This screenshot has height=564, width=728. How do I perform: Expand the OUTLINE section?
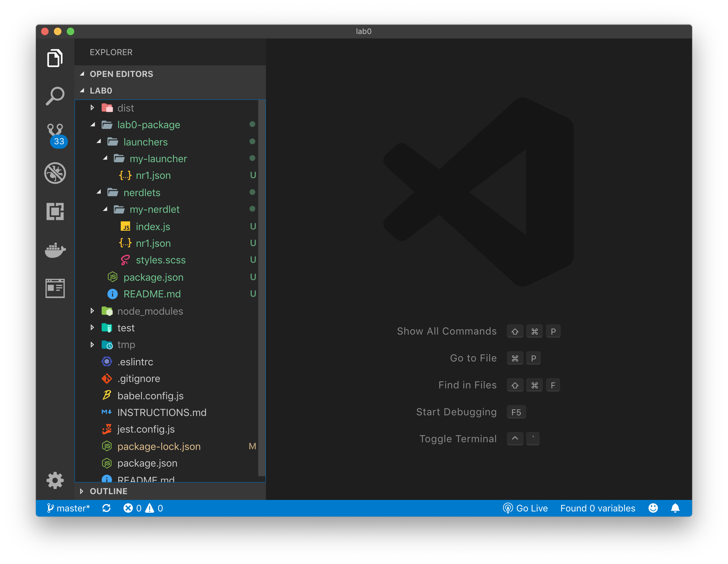click(108, 491)
